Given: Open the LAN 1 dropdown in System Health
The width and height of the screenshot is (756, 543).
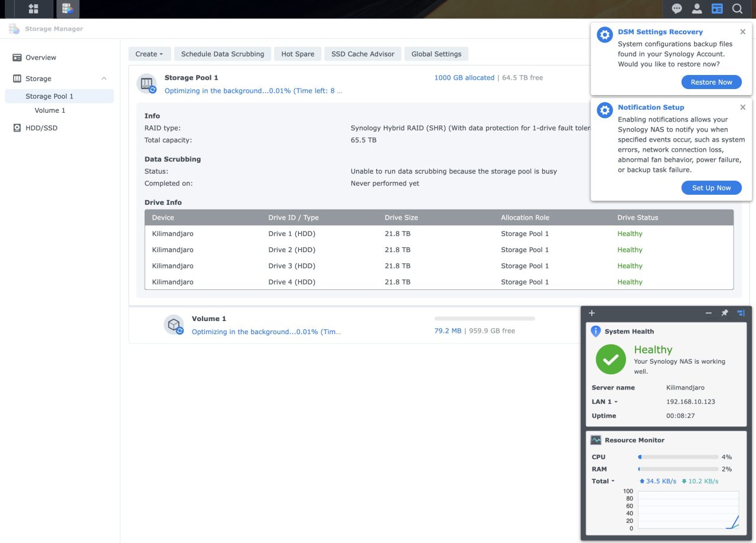Looking at the screenshot, I should click(x=605, y=402).
